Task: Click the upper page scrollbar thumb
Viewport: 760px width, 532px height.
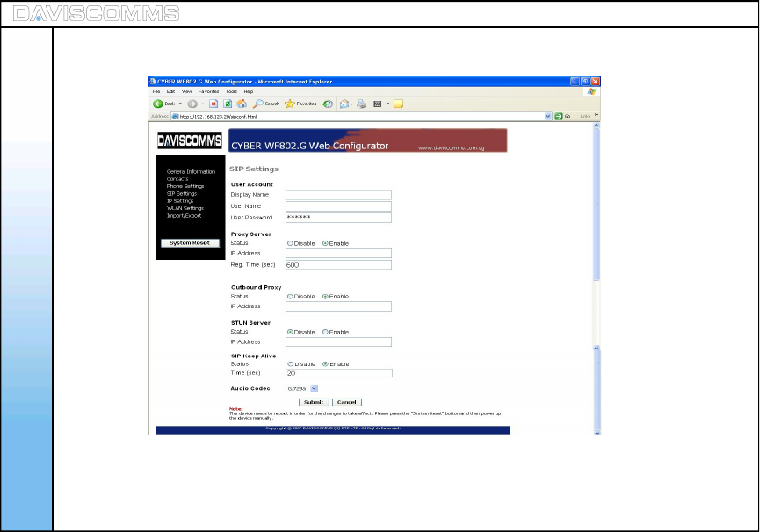Action: (x=597, y=205)
